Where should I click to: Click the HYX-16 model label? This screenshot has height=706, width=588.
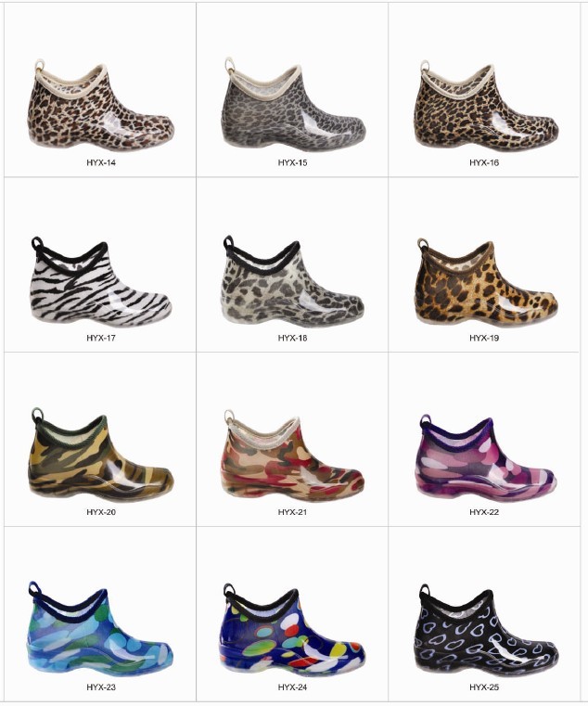pyautogui.click(x=484, y=162)
